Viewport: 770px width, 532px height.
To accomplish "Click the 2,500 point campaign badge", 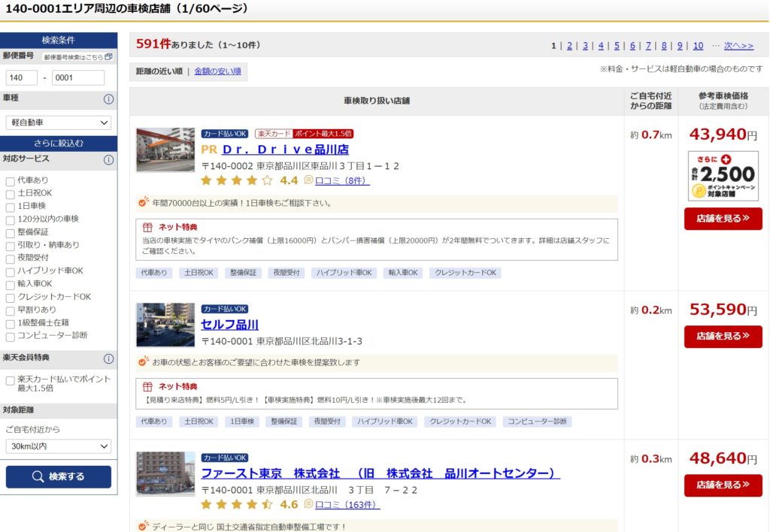I will 723,176.
